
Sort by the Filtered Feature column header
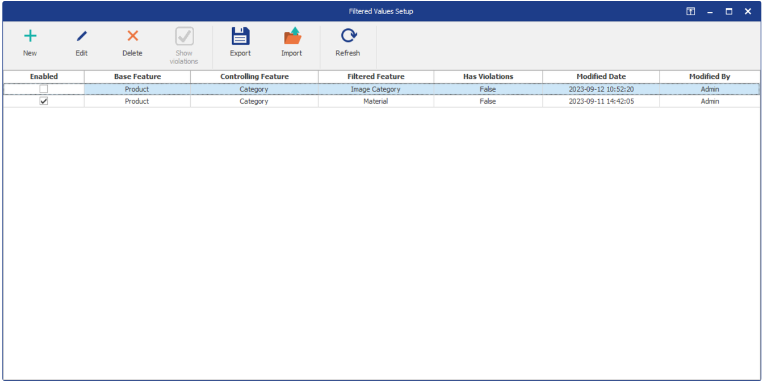[x=376, y=77]
